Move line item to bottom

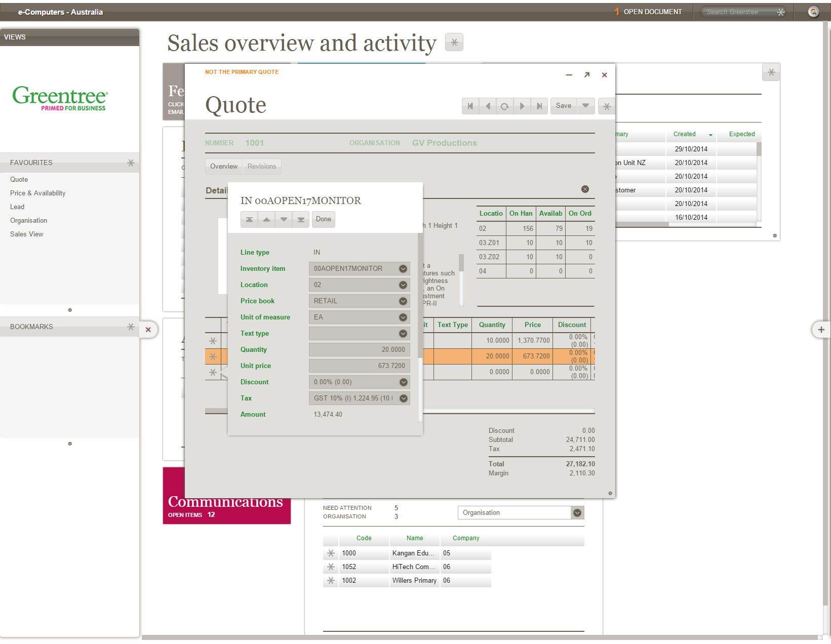(301, 219)
